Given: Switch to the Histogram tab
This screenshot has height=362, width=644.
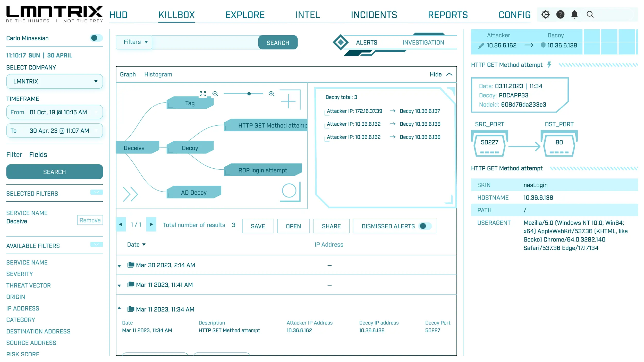Looking at the screenshot, I should [158, 74].
